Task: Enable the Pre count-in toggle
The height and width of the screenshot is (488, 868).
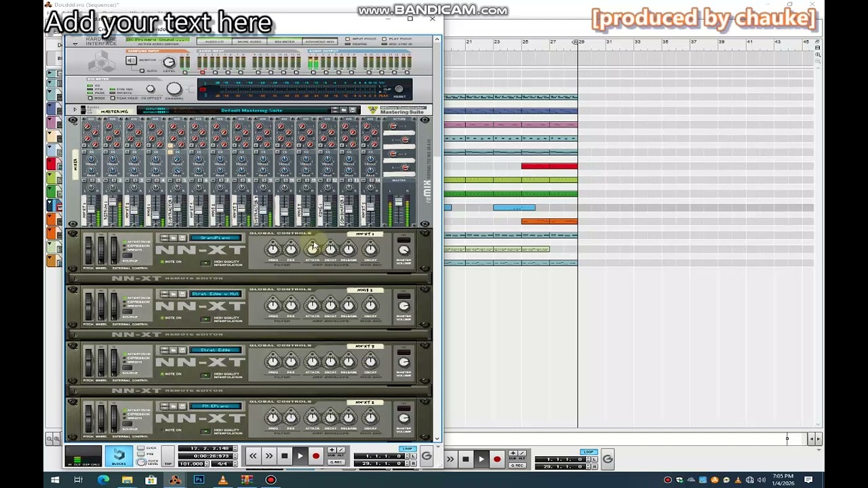Action: coord(142,455)
